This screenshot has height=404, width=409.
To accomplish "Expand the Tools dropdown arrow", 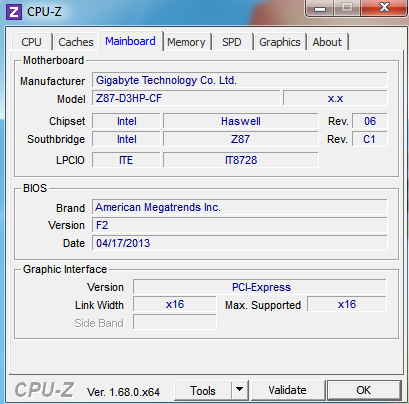I will click(239, 390).
